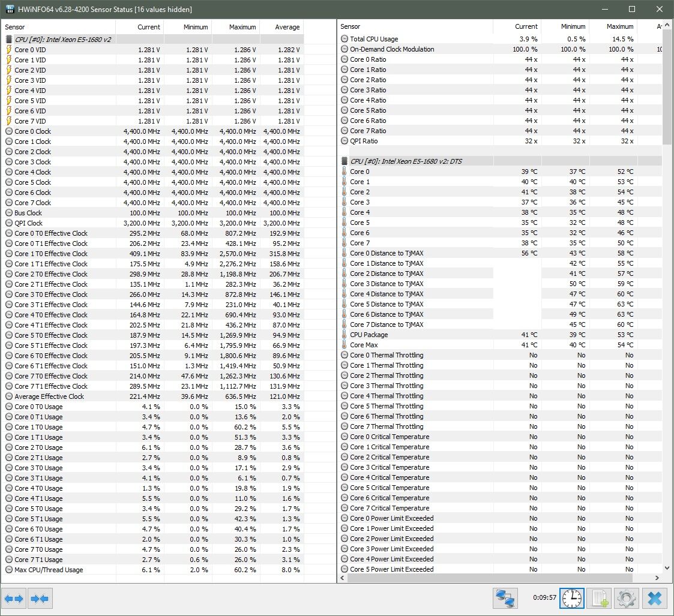Select the CPU [#0]: Intel Xeon E5-1680 v2: DTS group row
Viewport: 674px width, 616px height.
pyautogui.click(x=499, y=161)
